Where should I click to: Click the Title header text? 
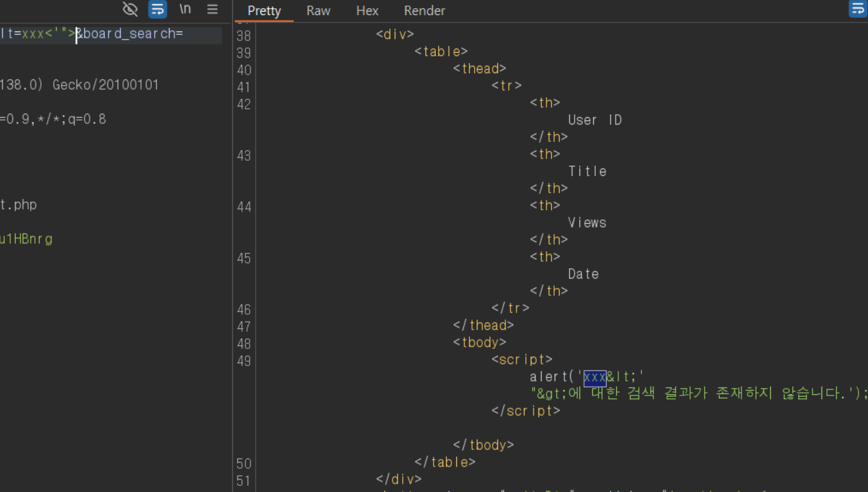pyautogui.click(x=587, y=171)
